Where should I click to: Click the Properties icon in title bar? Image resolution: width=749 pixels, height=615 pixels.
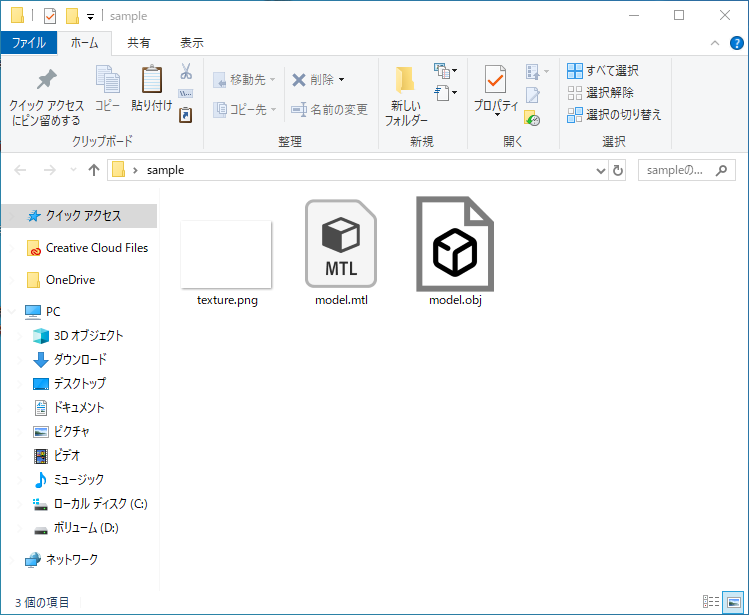coord(50,16)
